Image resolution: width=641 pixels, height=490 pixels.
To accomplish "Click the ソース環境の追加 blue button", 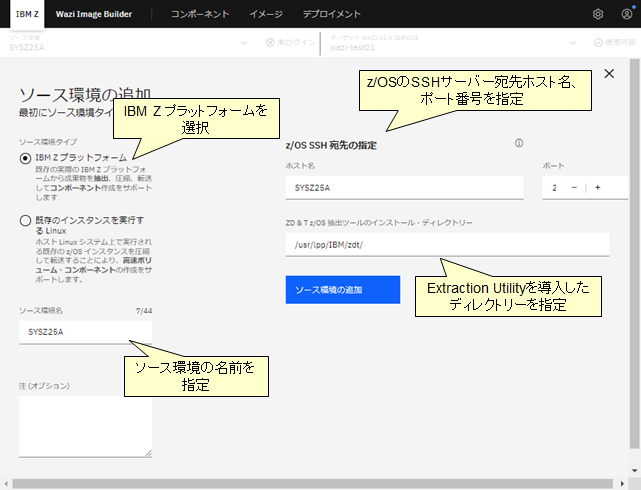I will point(343,290).
